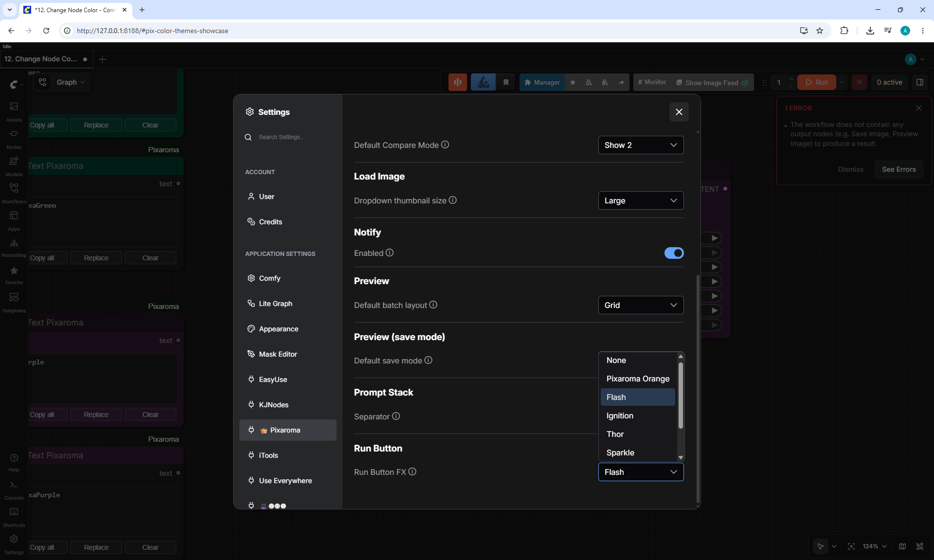Open the Help sidebar item
The width and height of the screenshot is (934, 560).
14,462
